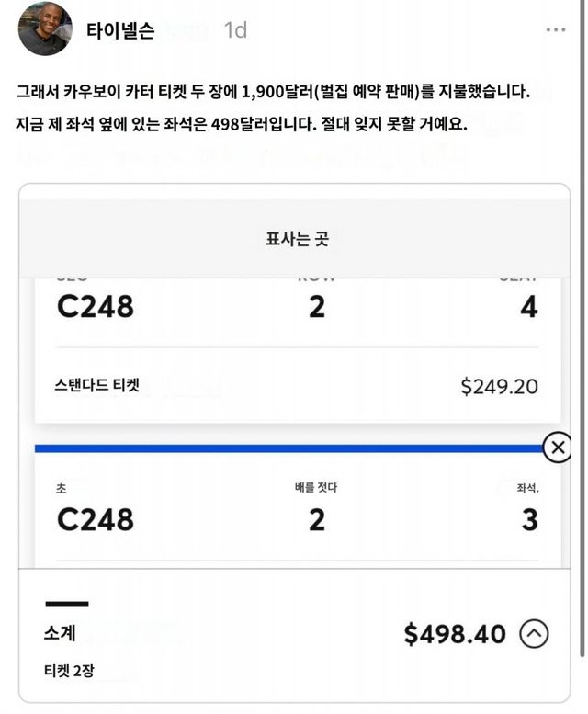Click the $249.20 standard ticket price

499,386
